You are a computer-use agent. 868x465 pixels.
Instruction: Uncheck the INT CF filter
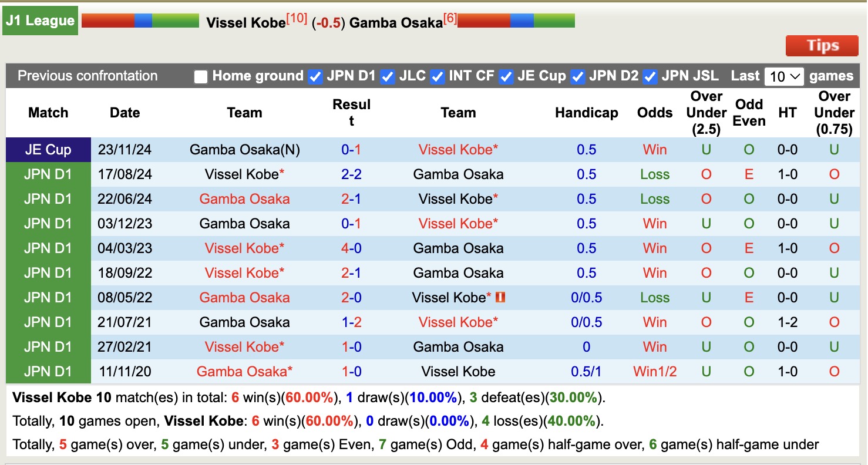[x=438, y=76]
